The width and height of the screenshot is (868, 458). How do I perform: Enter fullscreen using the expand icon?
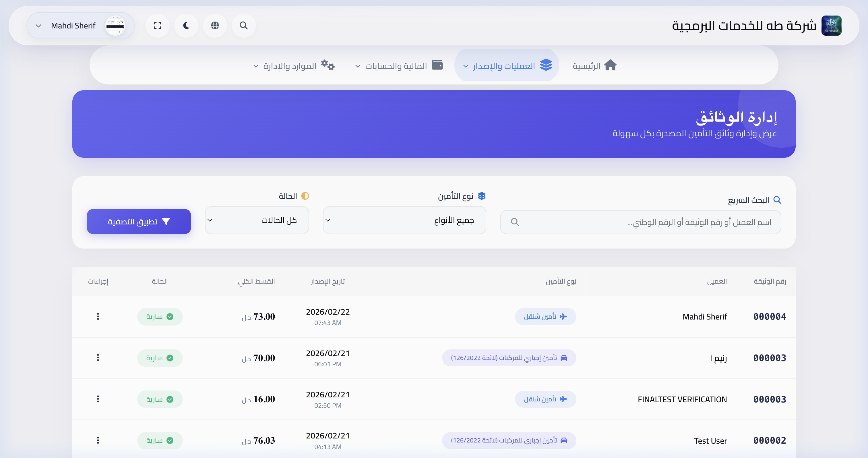pyautogui.click(x=157, y=25)
